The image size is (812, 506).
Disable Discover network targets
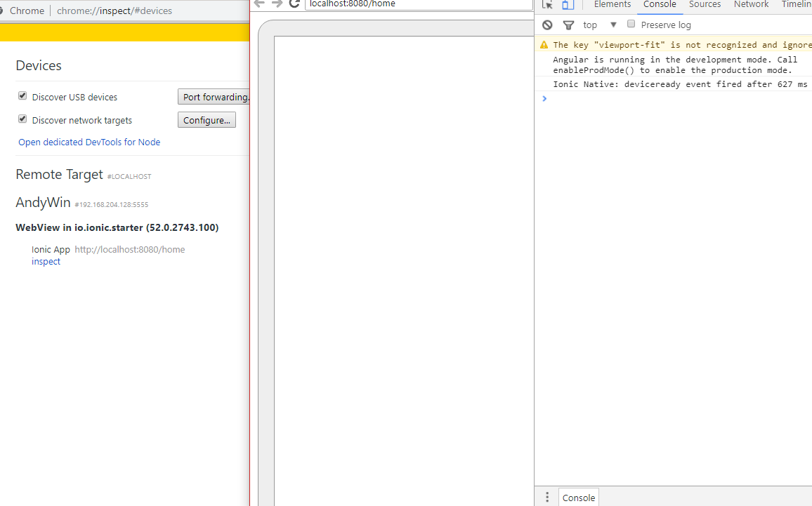pyautogui.click(x=22, y=119)
